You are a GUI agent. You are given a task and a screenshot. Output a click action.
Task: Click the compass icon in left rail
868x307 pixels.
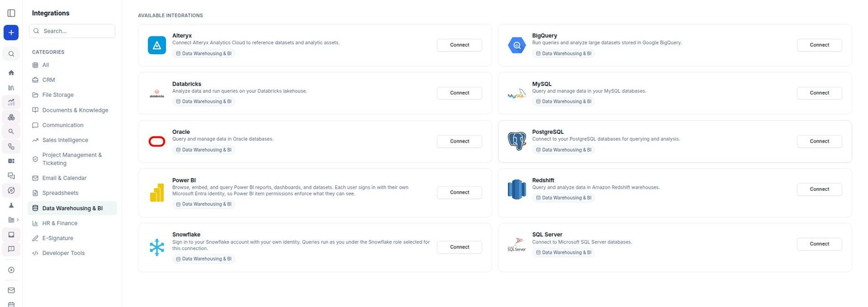pyautogui.click(x=11, y=190)
